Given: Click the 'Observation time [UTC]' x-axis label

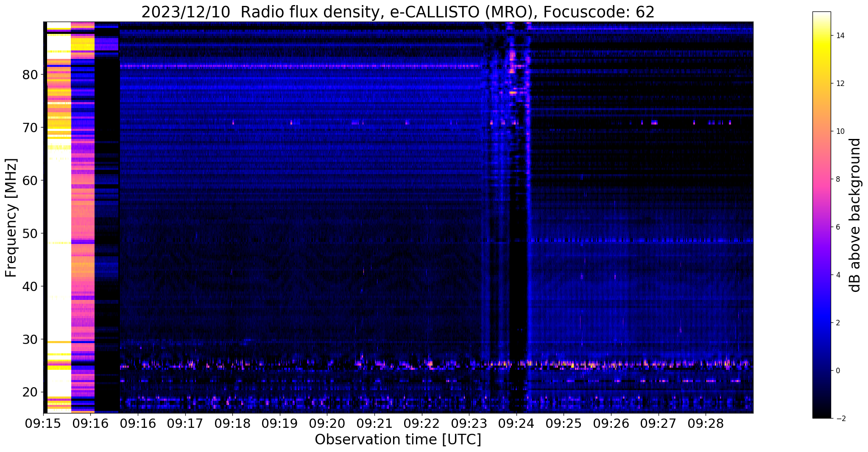Looking at the screenshot, I should tap(398, 440).
